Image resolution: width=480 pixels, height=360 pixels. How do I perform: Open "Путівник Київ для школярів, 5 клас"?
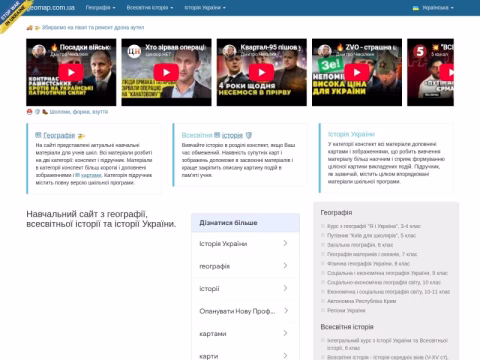click(x=371, y=235)
